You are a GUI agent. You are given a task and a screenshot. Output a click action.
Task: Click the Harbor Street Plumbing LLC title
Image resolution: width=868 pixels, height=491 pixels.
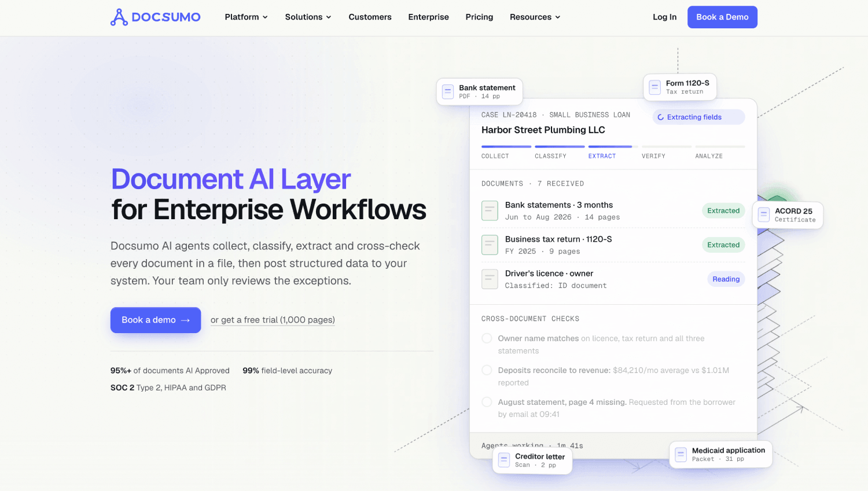coord(543,130)
